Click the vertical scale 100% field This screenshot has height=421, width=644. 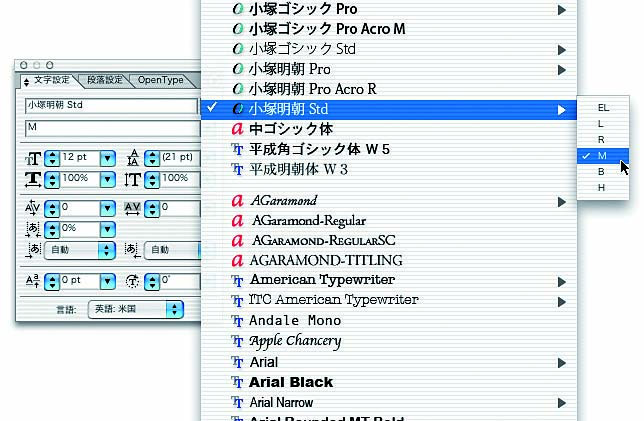coord(180,179)
